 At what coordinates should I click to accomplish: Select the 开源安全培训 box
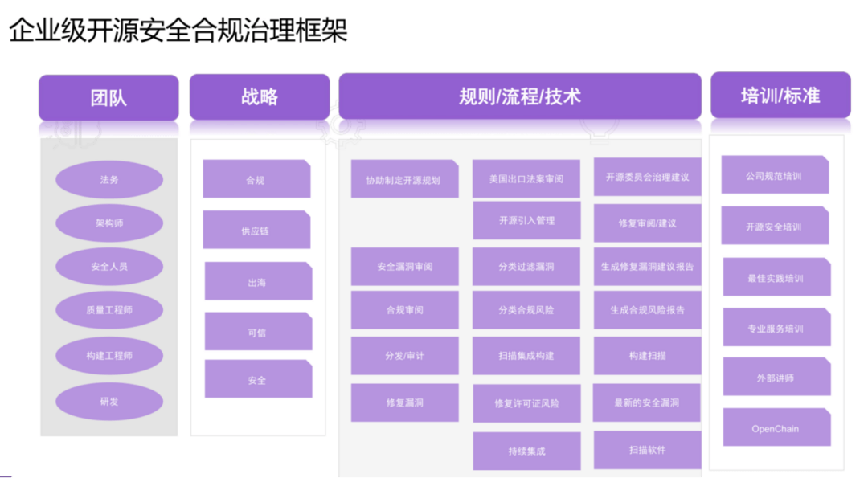[775, 226]
